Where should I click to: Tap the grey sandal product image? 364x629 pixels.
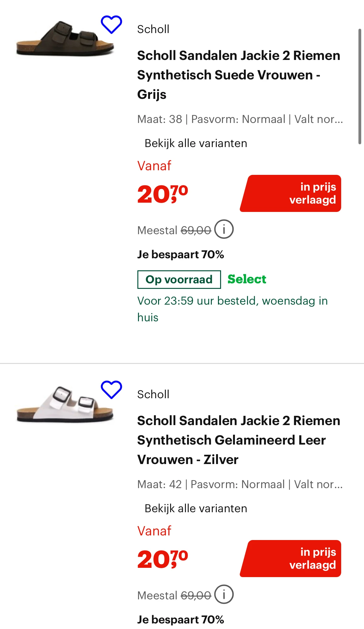pos(65,39)
